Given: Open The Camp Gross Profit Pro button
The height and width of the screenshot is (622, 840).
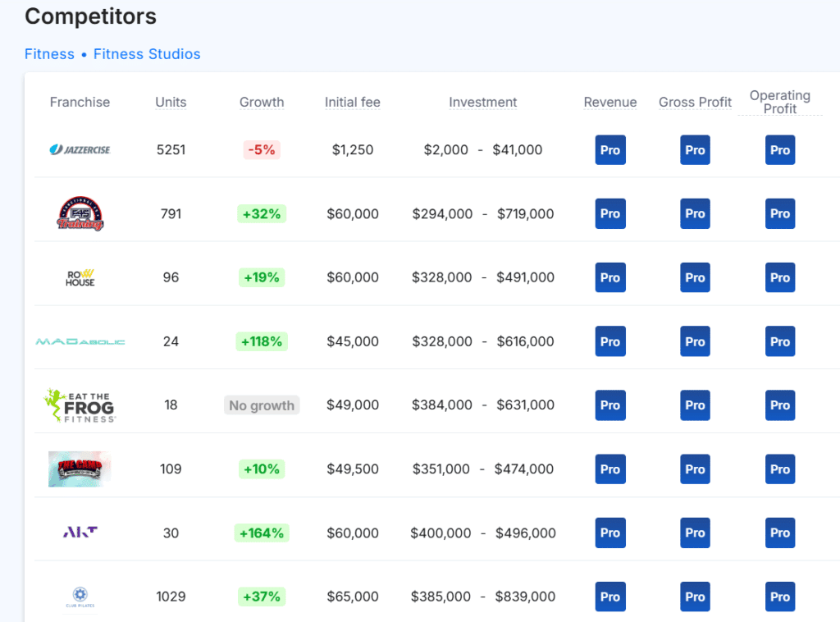Looking at the screenshot, I should (x=695, y=469).
